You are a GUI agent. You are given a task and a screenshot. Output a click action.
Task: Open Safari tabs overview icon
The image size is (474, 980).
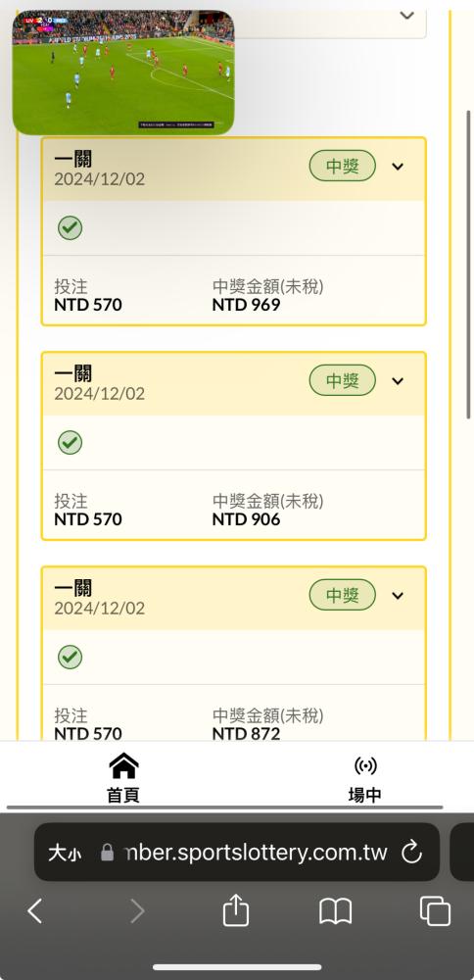pos(435,910)
